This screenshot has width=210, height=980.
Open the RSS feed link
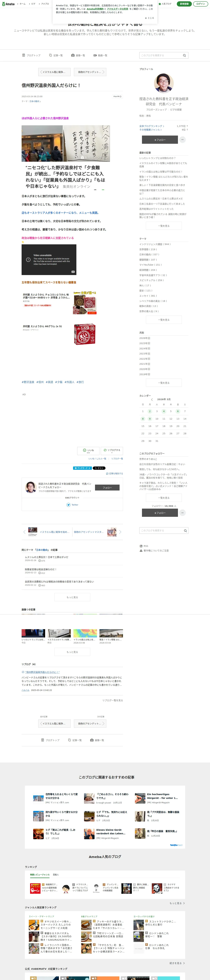point(144,546)
